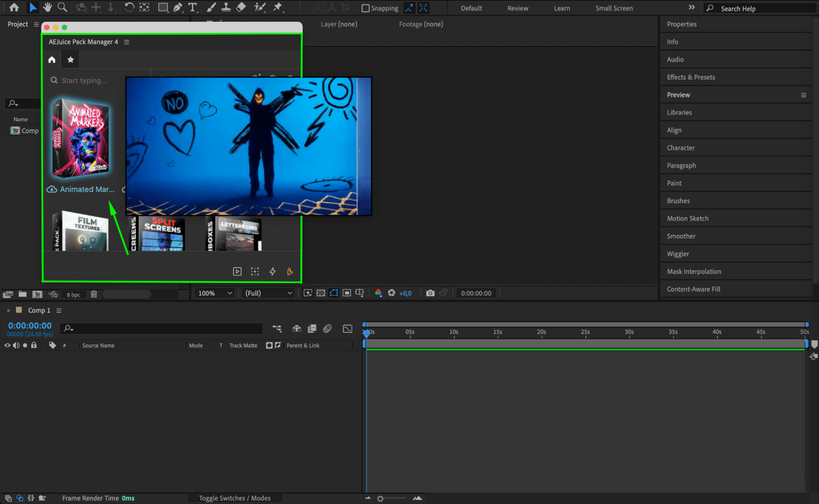Expand the workspace overflow chevrons
The height and width of the screenshot is (504, 819).
[x=692, y=7]
